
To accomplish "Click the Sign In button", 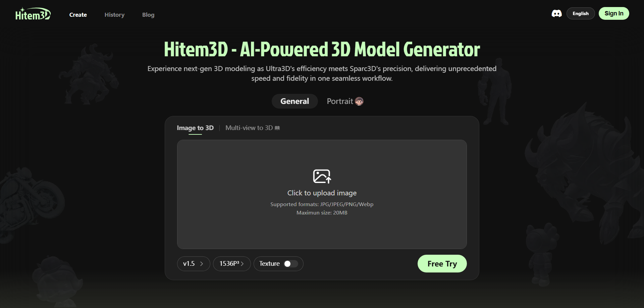I will (613, 13).
